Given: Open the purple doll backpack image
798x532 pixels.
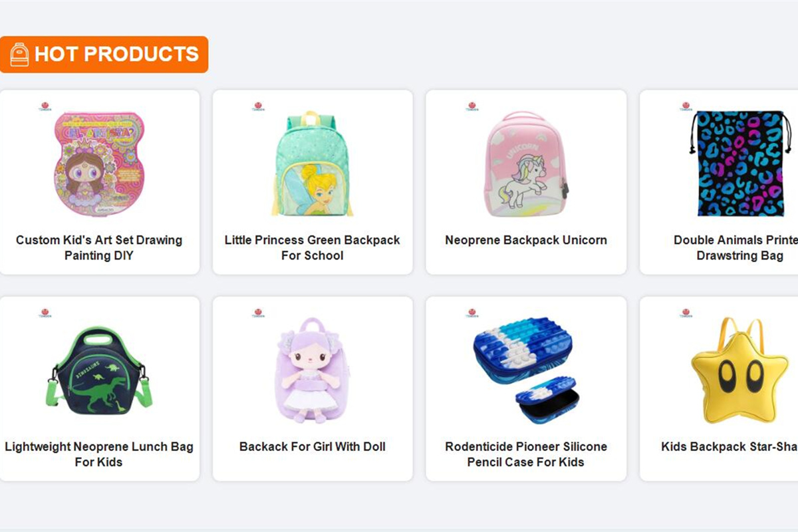Looking at the screenshot, I should point(313,370).
